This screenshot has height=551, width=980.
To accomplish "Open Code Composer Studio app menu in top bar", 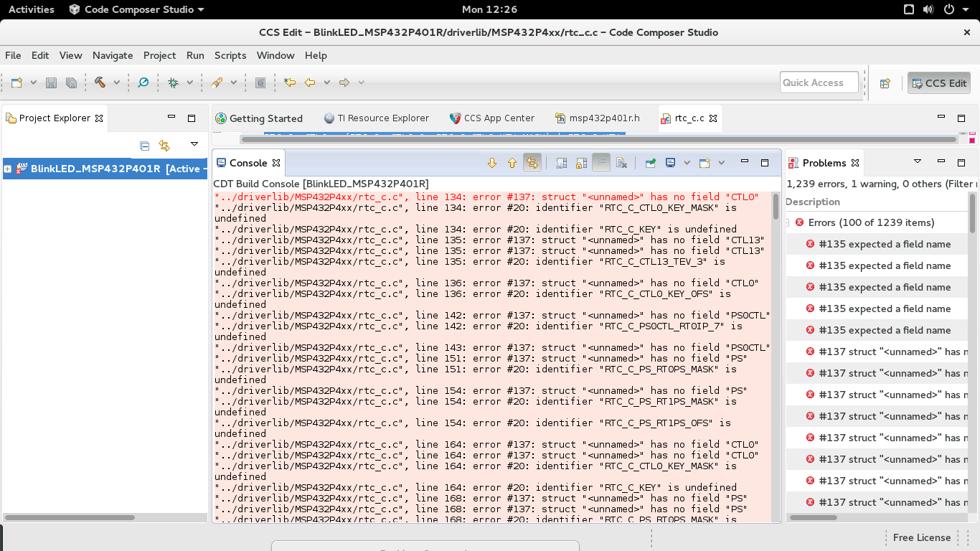I will (136, 9).
